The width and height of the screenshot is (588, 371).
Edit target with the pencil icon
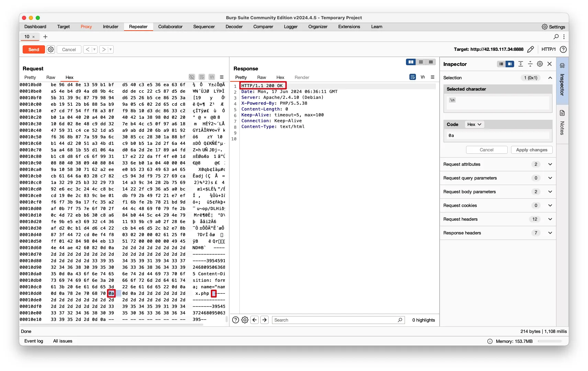point(530,49)
